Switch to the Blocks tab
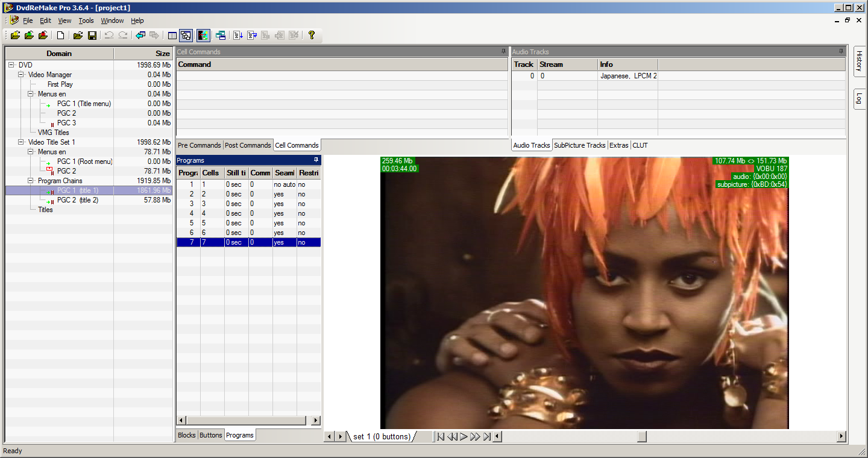 click(x=187, y=435)
